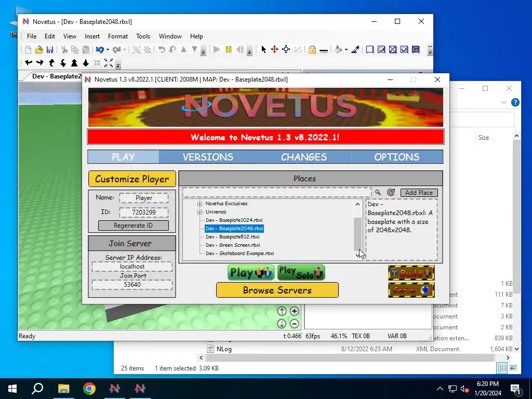Open the Format menu
Viewport: 532px width, 399px height.
click(x=118, y=36)
